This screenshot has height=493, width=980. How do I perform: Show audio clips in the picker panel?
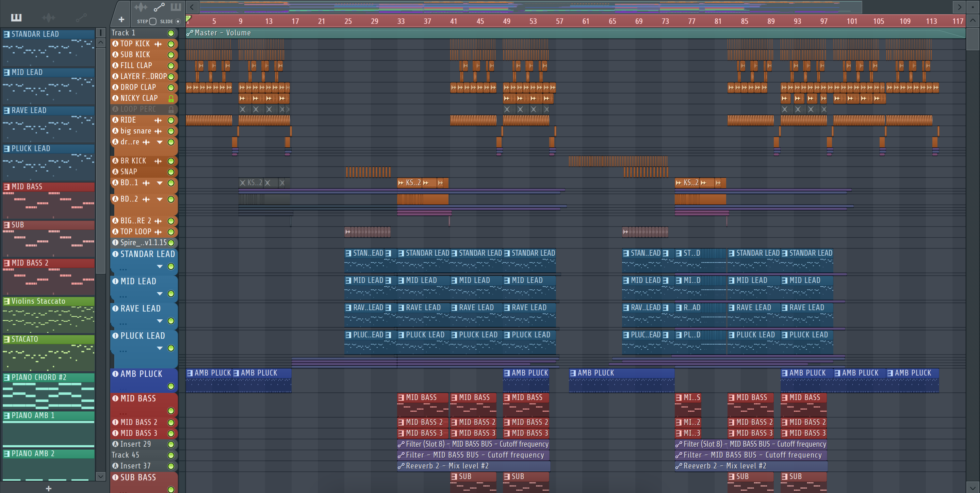click(x=48, y=17)
